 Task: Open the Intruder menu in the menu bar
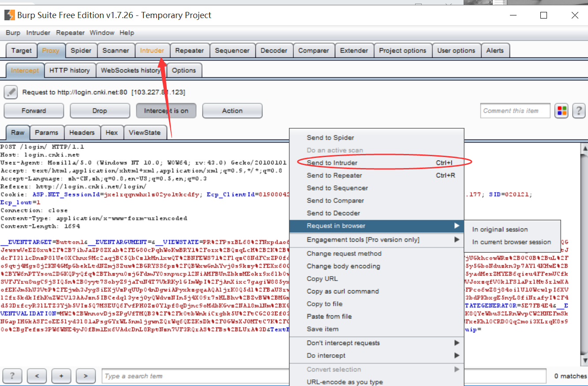(x=38, y=33)
